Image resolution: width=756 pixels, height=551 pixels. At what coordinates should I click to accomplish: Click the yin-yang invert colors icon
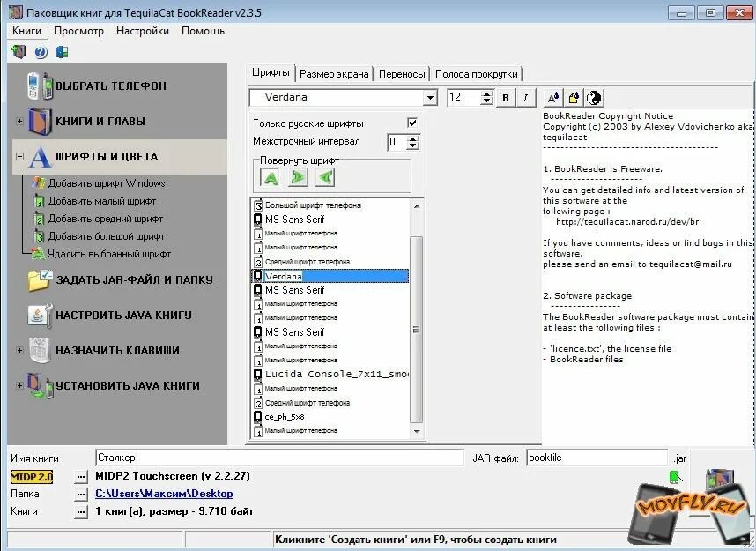[594, 98]
